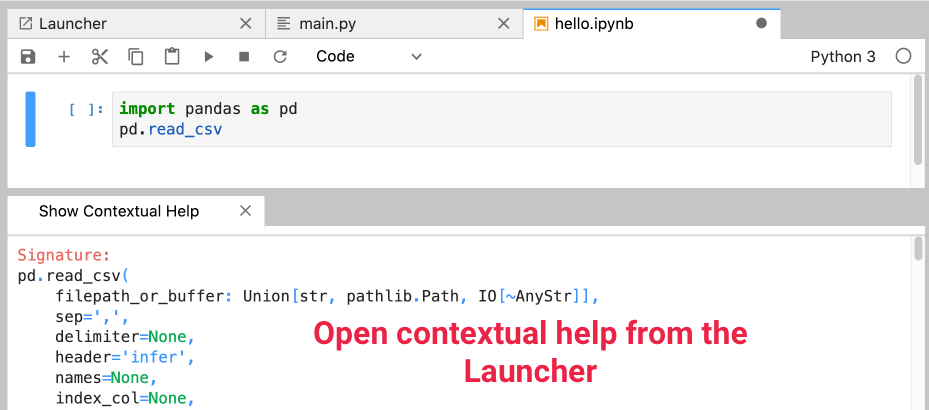Close the main.py tab
This screenshot has width=929, height=410.
tap(503, 23)
